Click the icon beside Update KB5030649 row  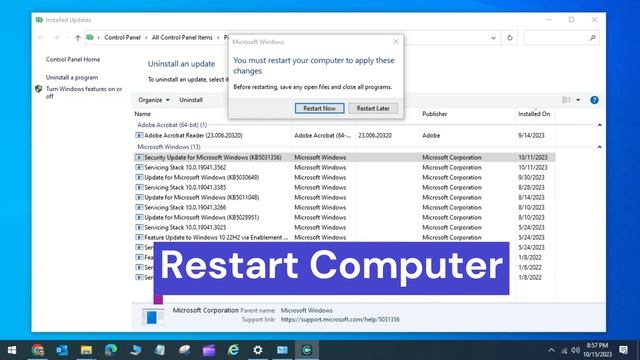[x=139, y=177]
